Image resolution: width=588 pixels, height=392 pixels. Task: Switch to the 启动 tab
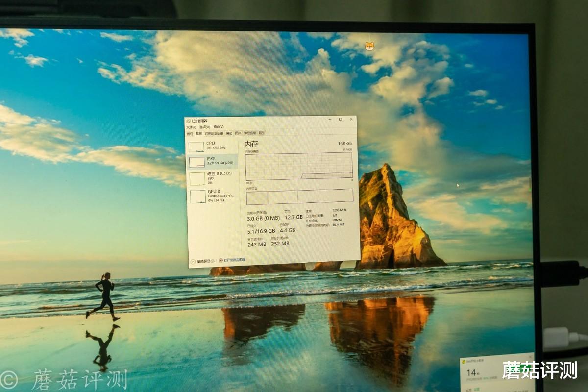click(x=229, y=133)
